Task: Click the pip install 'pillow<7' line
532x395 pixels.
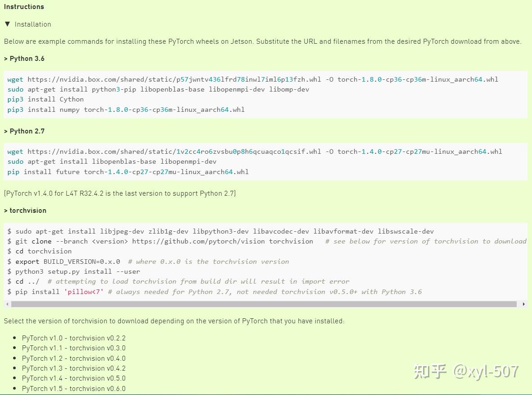Action: (x=214, y=292)
